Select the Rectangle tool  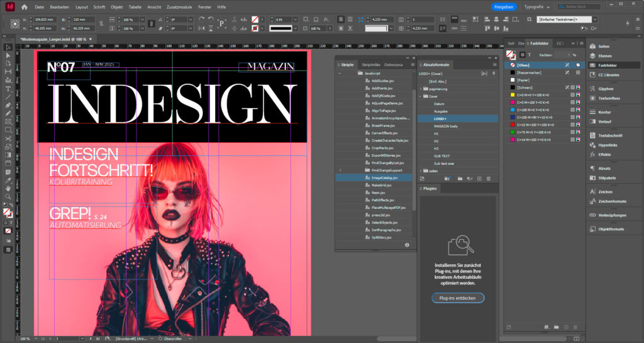(x=8, y=130)
